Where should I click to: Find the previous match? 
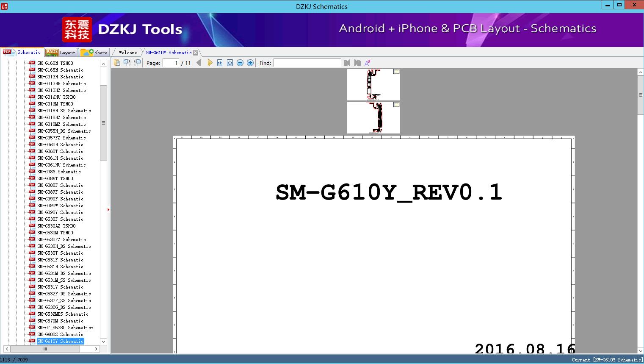[347, 63]
